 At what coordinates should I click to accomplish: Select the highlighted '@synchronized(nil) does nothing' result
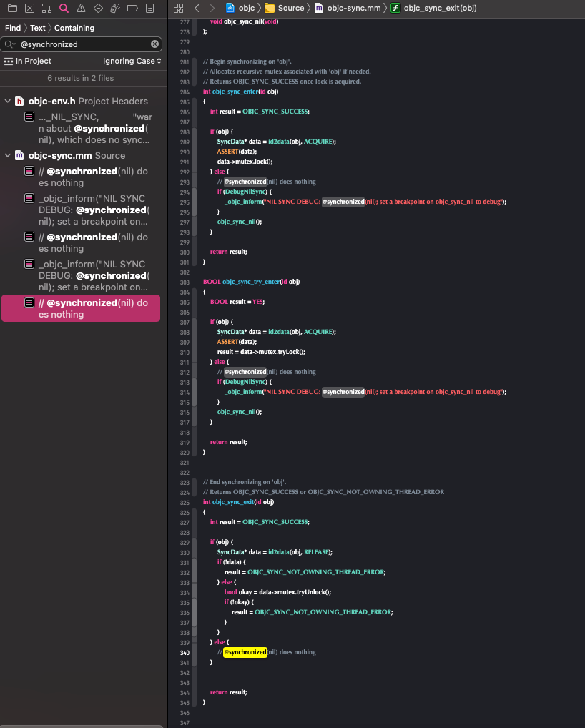(x=81, y=308)
